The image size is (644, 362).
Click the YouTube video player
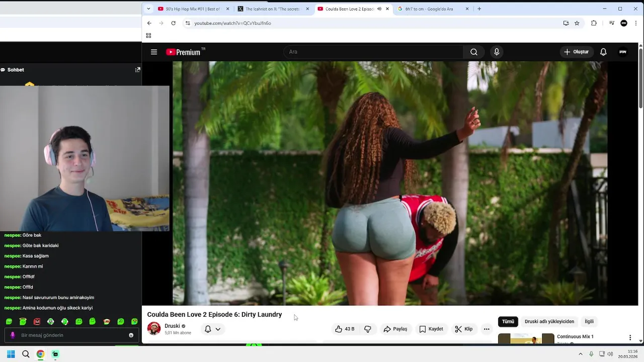[x=390, y=183]
